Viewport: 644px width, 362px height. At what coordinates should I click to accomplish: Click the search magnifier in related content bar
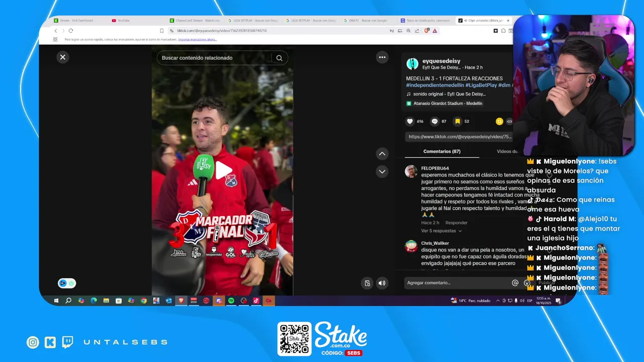click(279, 58)
